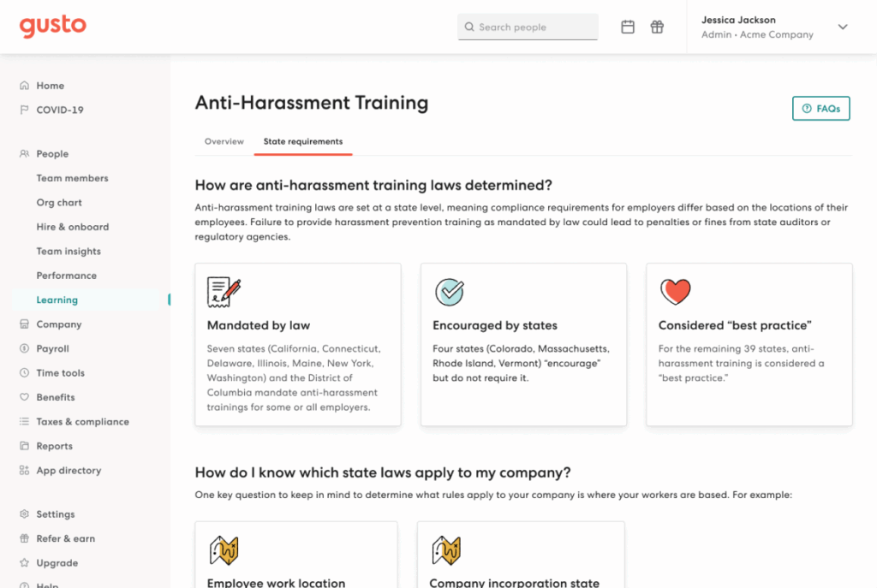877x588 pixels.
Task: Click the FAQs question mark icon
Action: point(807,109)
